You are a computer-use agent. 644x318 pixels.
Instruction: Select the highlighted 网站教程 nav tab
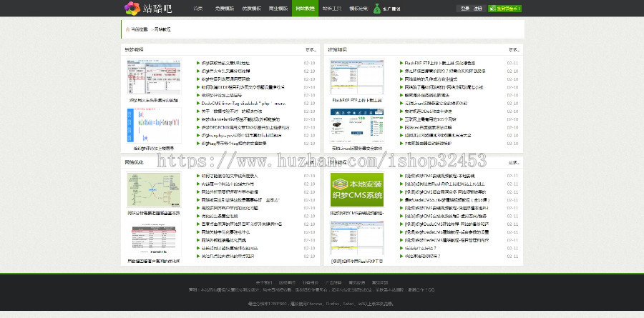pos(305,8)
